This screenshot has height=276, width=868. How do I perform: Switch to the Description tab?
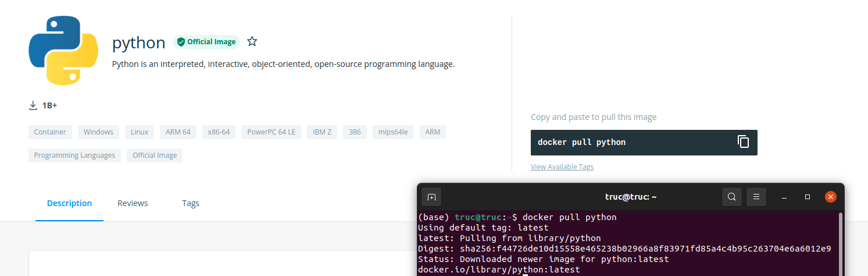69,203
